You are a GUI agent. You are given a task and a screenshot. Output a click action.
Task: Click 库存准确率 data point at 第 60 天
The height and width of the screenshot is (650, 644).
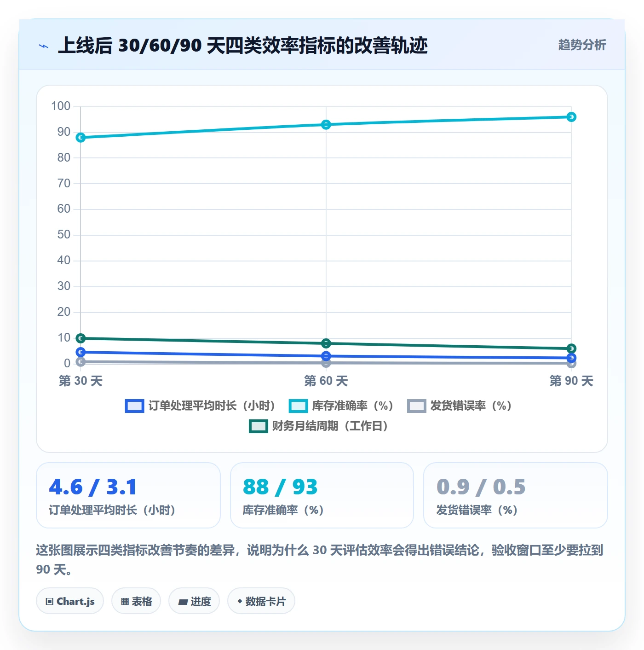[x=326, y=125]
